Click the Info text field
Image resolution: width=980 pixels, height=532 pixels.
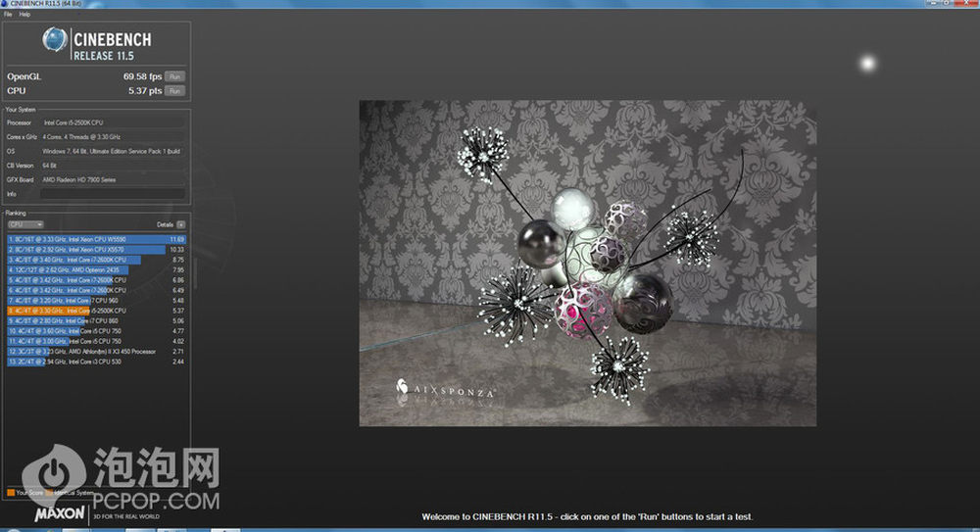click(x=113, y=194)
